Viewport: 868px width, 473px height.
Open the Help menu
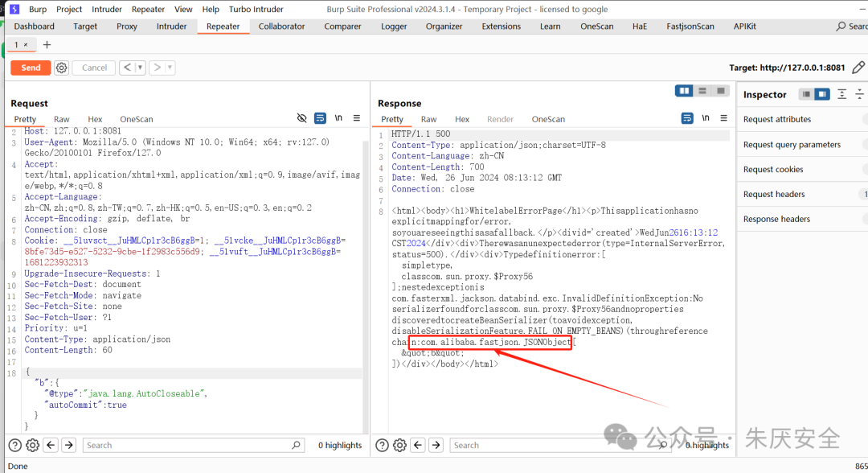point(211,10)
